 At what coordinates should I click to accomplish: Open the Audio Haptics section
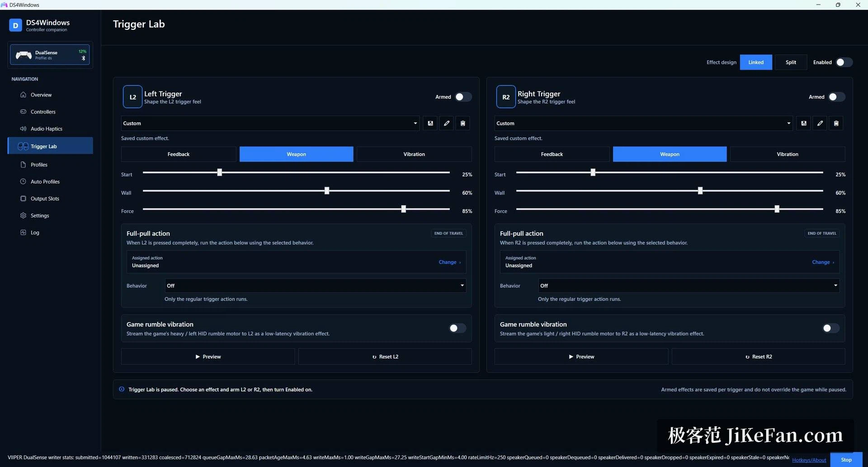(50, 129)
